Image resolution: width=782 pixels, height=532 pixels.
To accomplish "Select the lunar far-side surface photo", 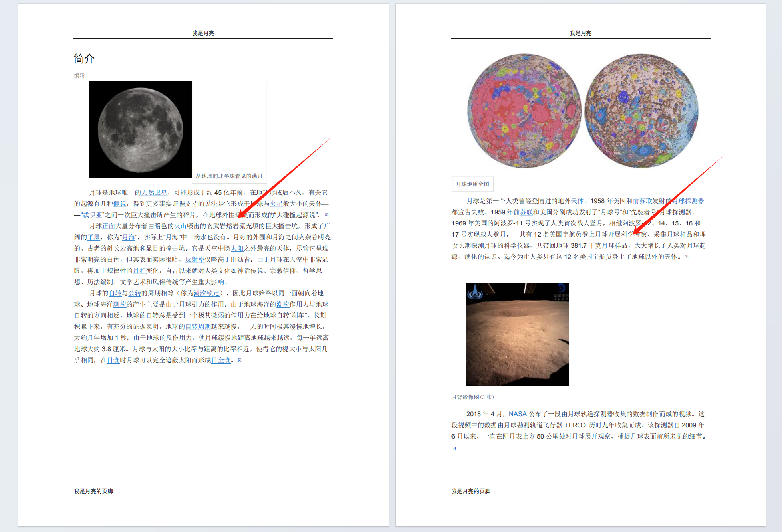I will [518, 334].
